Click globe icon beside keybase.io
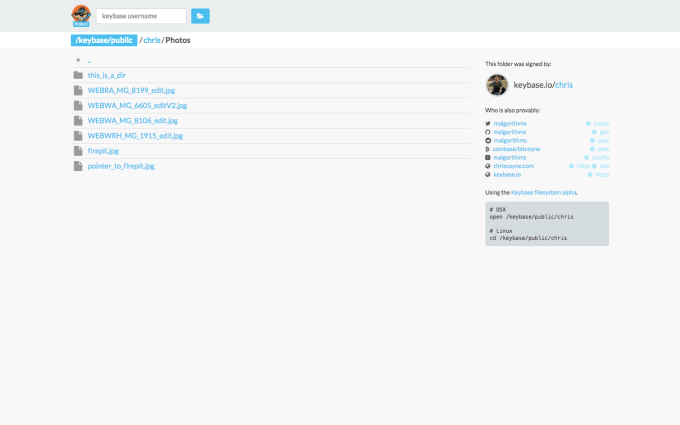The width and height of the screenshot is (680, 425). (488, 174)
